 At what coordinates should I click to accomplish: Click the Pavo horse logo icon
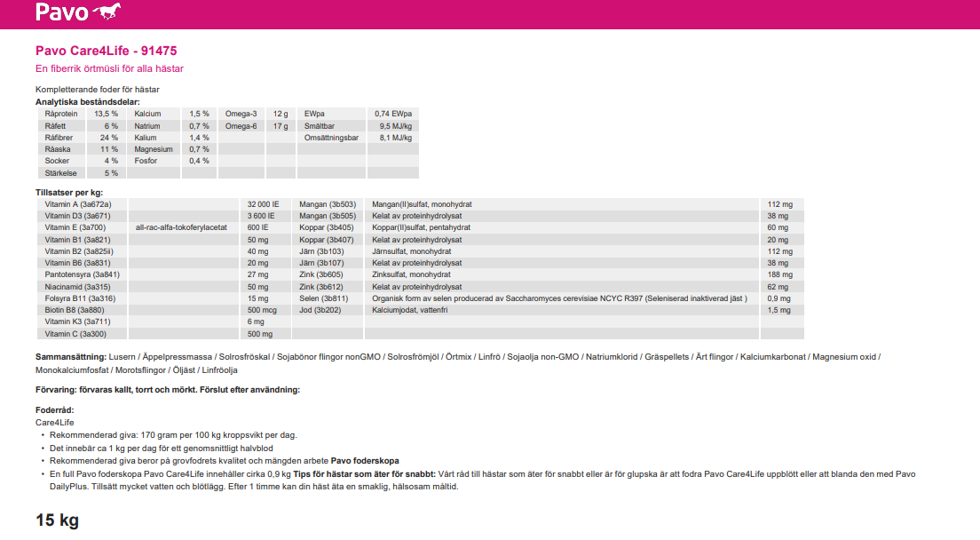coord(107,12)
